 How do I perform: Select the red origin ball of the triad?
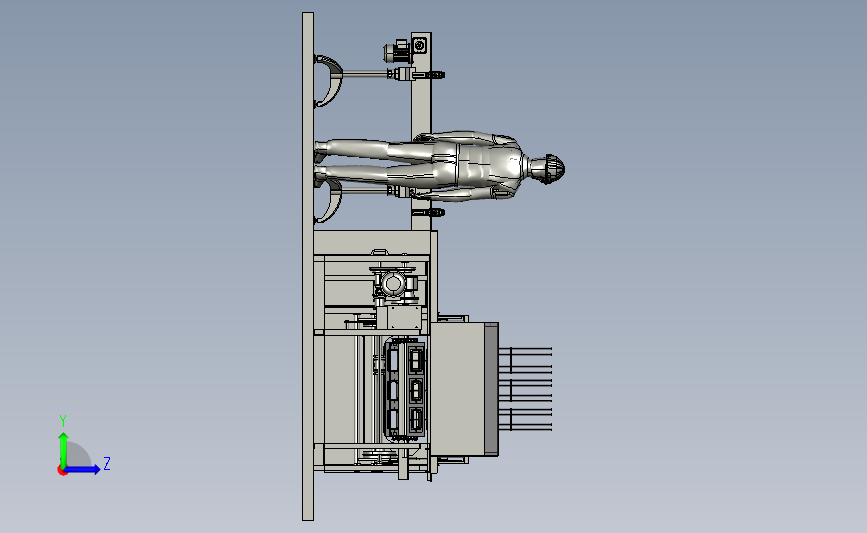[62, 471]
